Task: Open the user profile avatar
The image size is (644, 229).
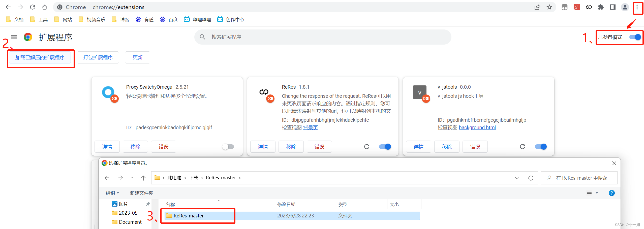Action: pos(625,7)
